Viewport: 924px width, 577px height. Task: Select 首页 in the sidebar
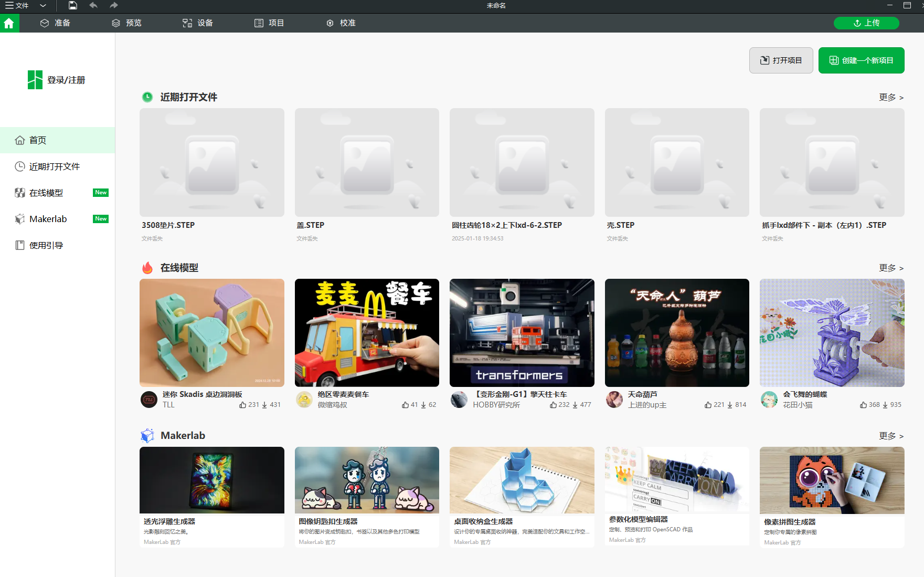tap(58, 140)
